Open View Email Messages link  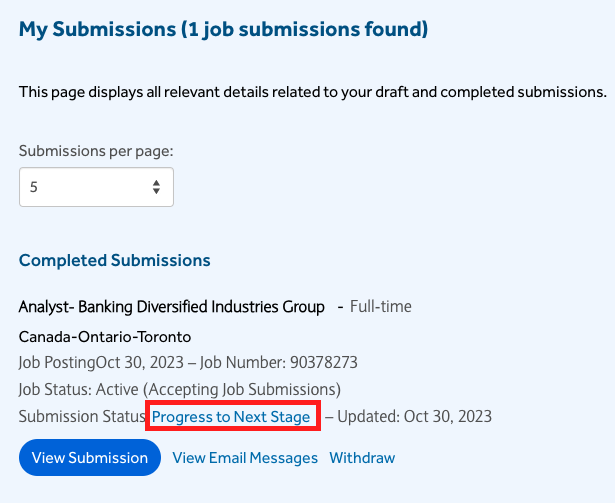245,458
